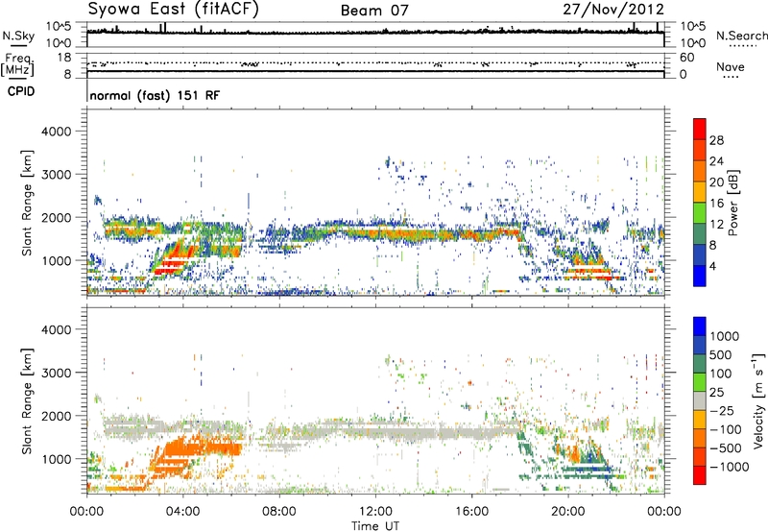
Task: Click the 'Velocity [m s⁻¹]' colorbar label
Action: pos(758,400)
